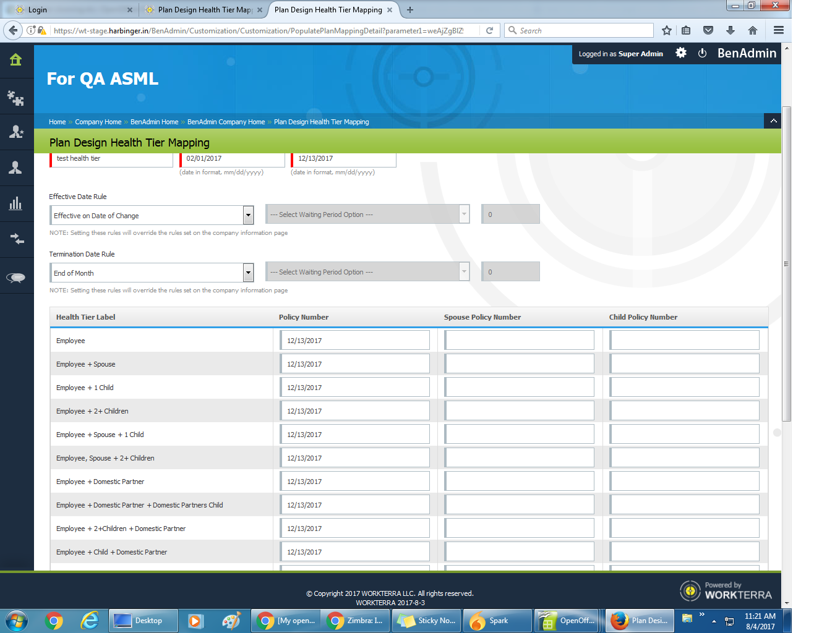Click the Pocket icon in toolbar
The width and height of the screenshot is (840, 633).
(x=708, y=30)
